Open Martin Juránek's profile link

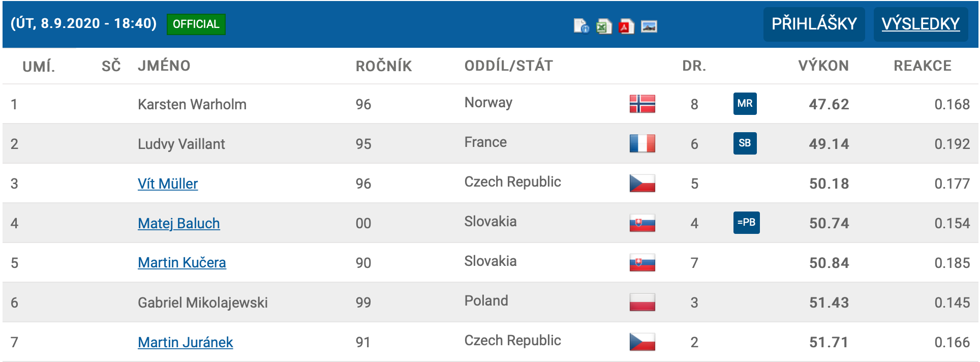[x=186, y=342]
